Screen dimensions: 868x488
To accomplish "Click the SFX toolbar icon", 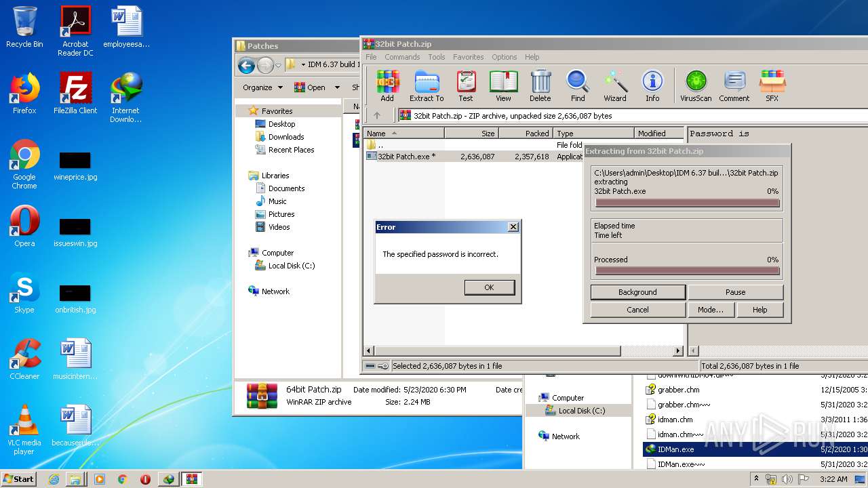I will [x=772, y=86].
